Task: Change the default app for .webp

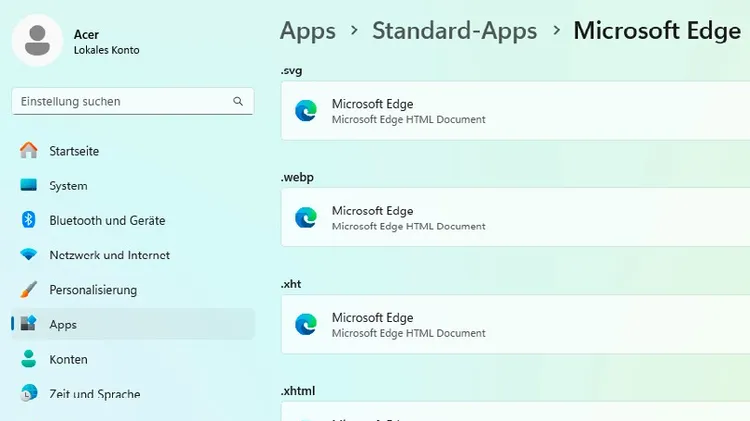Action: (516, 217)
